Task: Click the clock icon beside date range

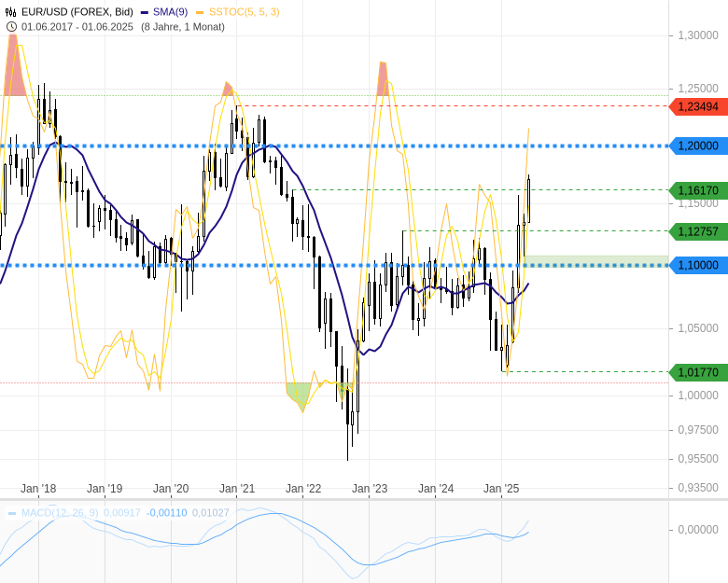Action: [11, 27]
